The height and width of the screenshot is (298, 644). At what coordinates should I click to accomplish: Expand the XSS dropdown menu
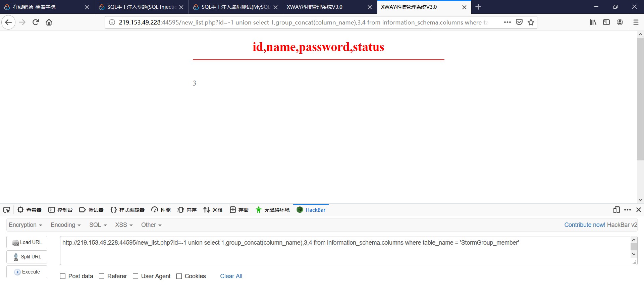pos(124,225)
